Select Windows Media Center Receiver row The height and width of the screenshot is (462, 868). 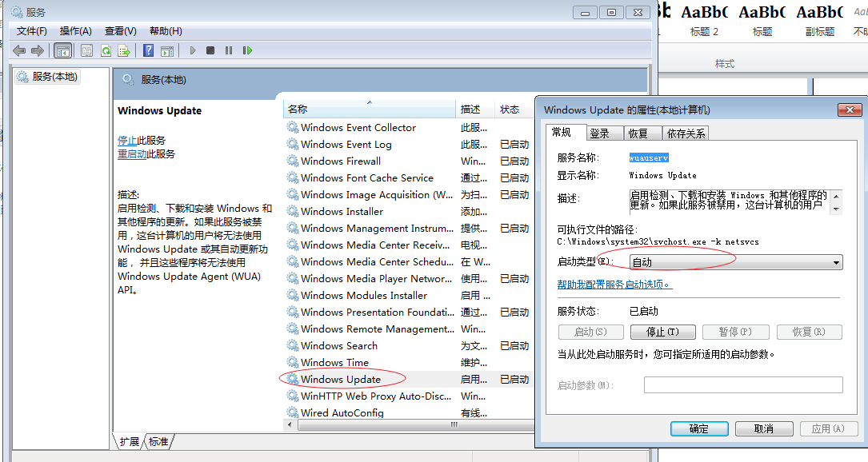coord(409,245)
